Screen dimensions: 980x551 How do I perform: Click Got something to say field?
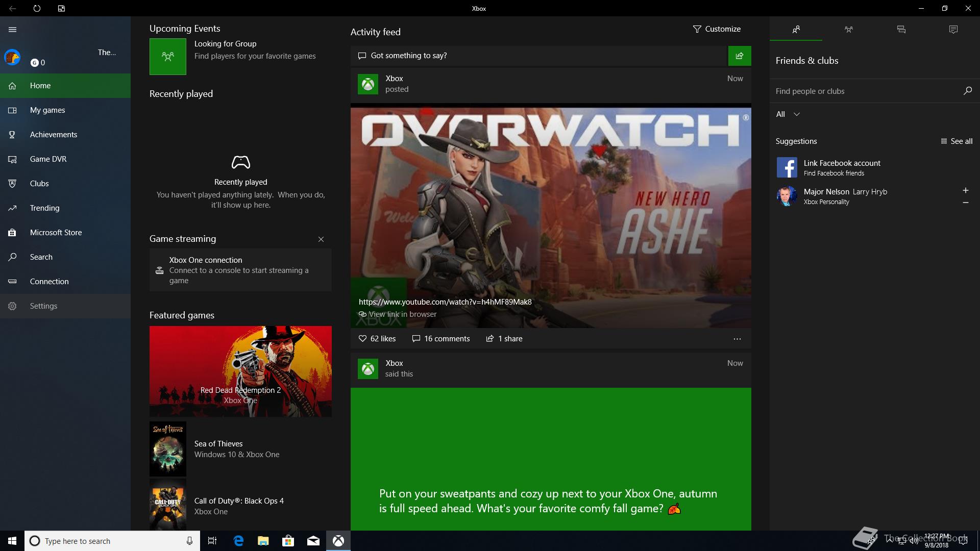(x=539, y=56)
